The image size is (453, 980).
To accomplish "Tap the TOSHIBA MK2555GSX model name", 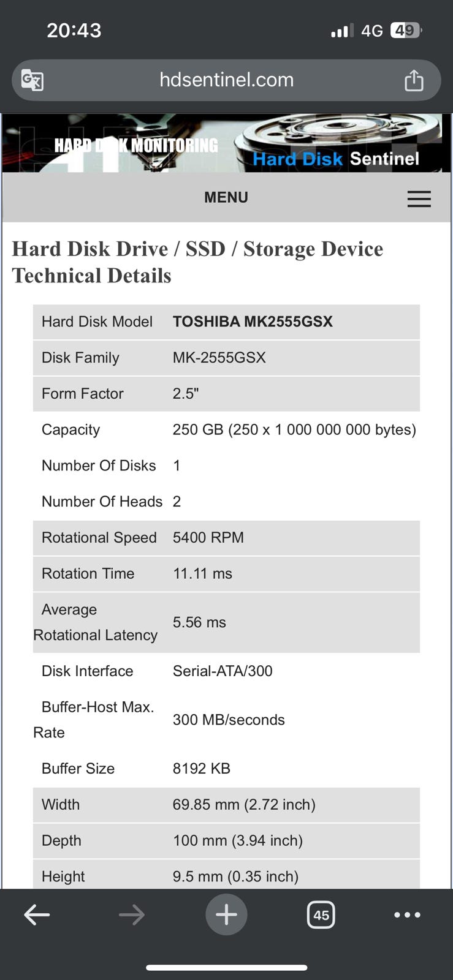I will pyautogui.click(x=253, y=322).
